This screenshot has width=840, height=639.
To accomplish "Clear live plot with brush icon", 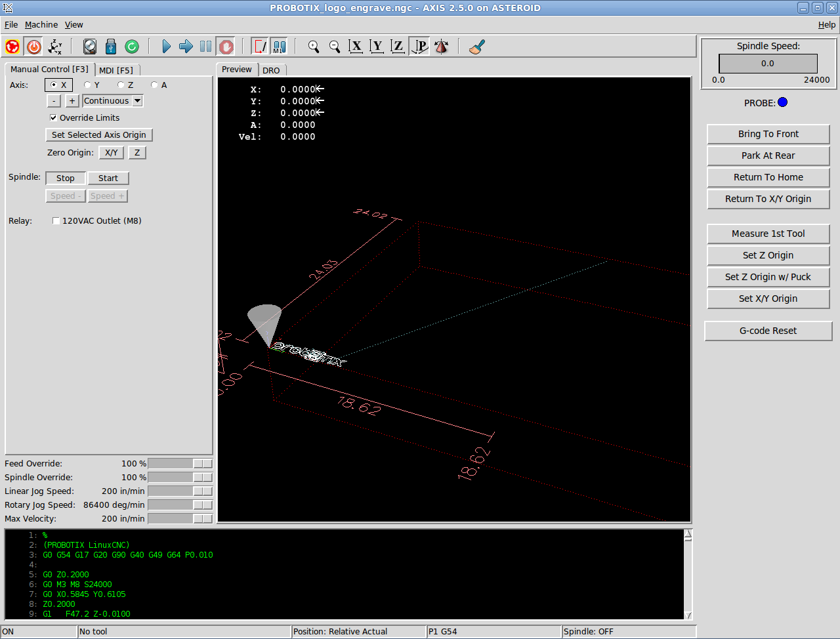I will coord(477,47).
